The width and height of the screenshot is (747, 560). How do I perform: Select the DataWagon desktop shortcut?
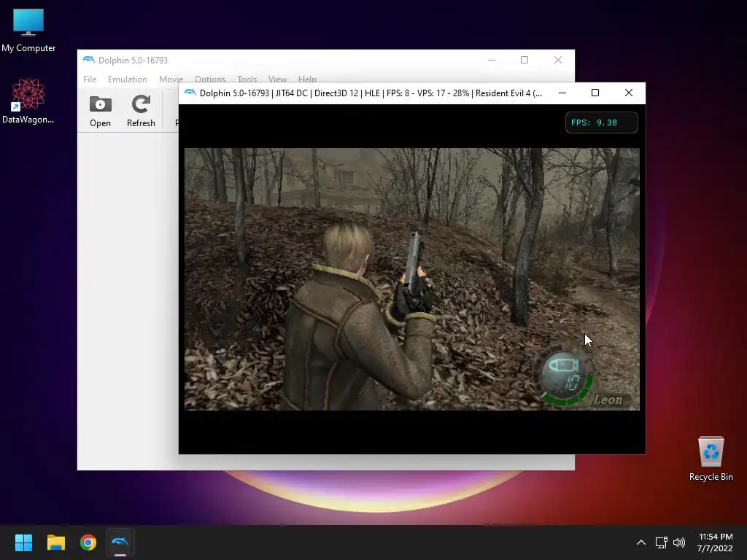[x=28, y=101]
